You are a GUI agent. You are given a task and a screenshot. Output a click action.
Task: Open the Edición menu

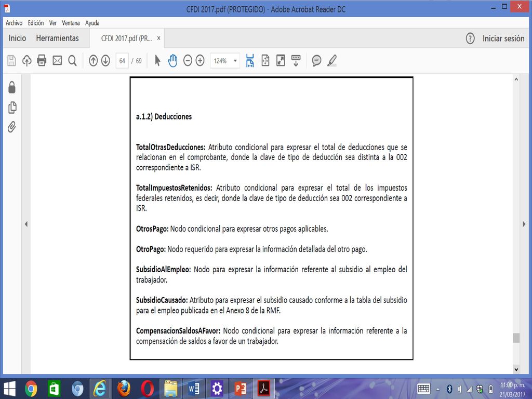click(36, 23)
